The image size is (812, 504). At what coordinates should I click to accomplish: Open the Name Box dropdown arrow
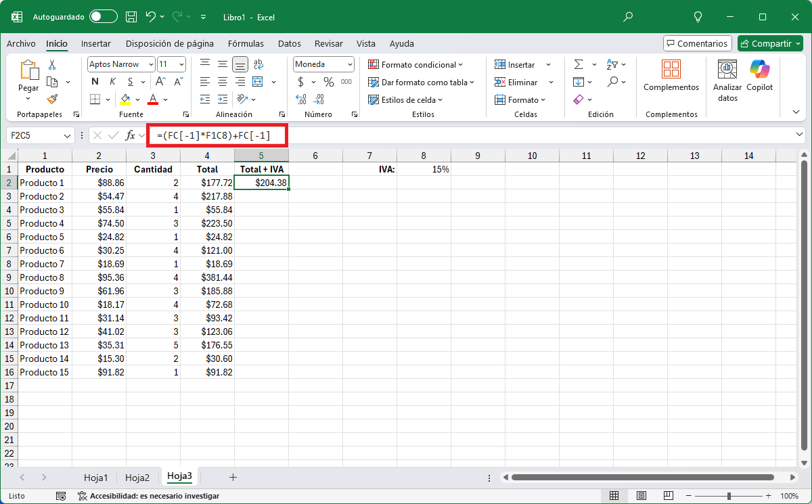(x=67, y=135)
